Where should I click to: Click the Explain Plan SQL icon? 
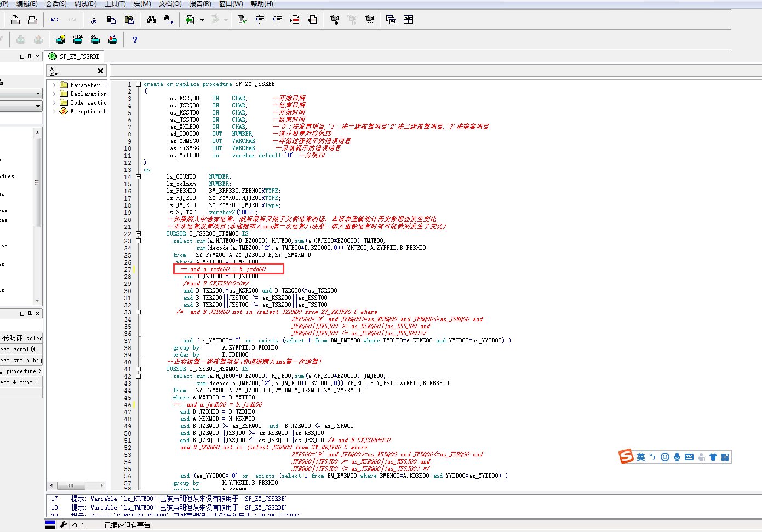pos(78,39)
